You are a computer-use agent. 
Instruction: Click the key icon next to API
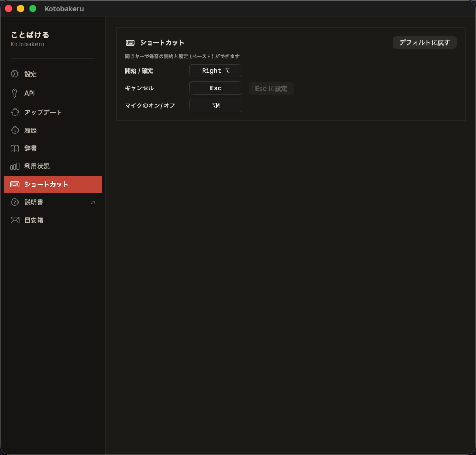pyautogui.click(x=14, y=93)
